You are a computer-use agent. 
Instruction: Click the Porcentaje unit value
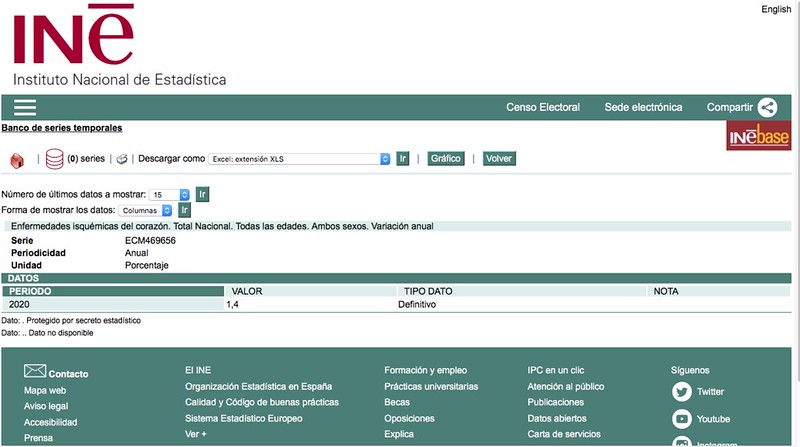[146, 265]
